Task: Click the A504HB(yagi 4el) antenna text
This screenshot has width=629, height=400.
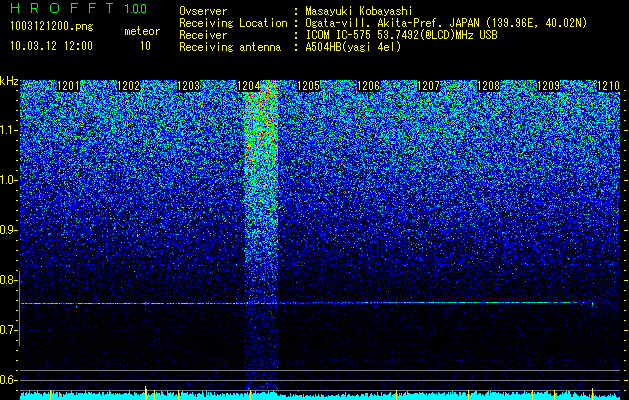Action: [353, 47]
